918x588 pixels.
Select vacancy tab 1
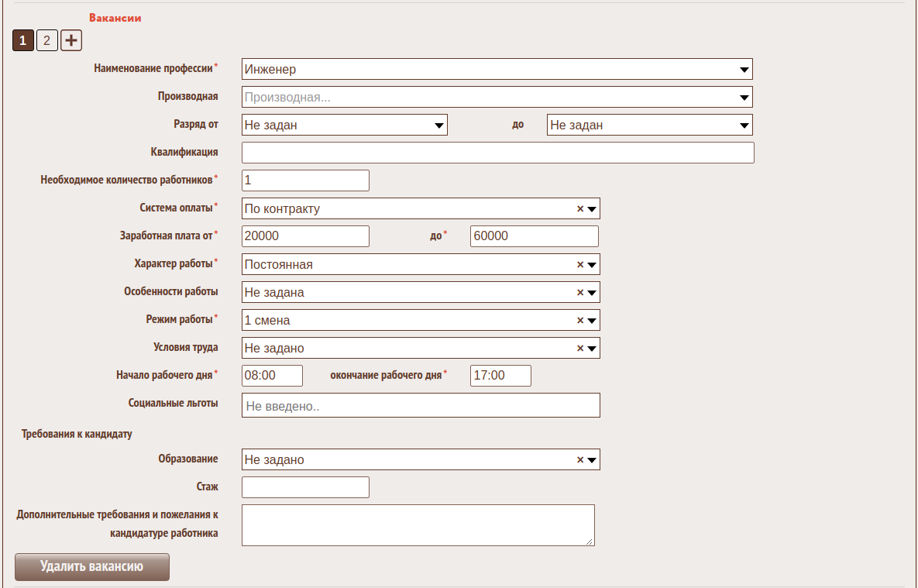coord(23,40)
